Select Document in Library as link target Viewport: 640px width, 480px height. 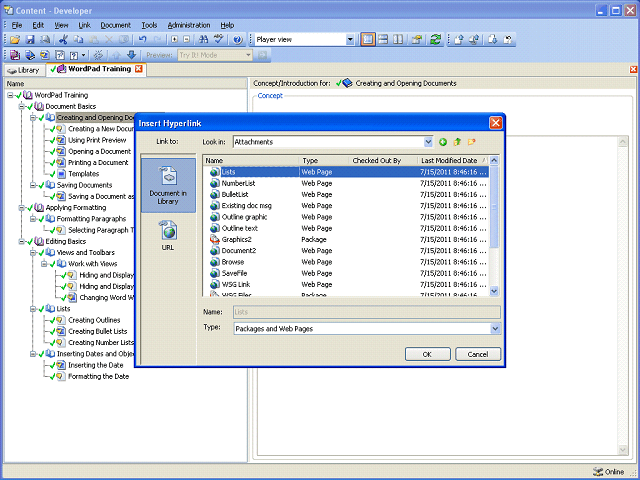[168, 186]
